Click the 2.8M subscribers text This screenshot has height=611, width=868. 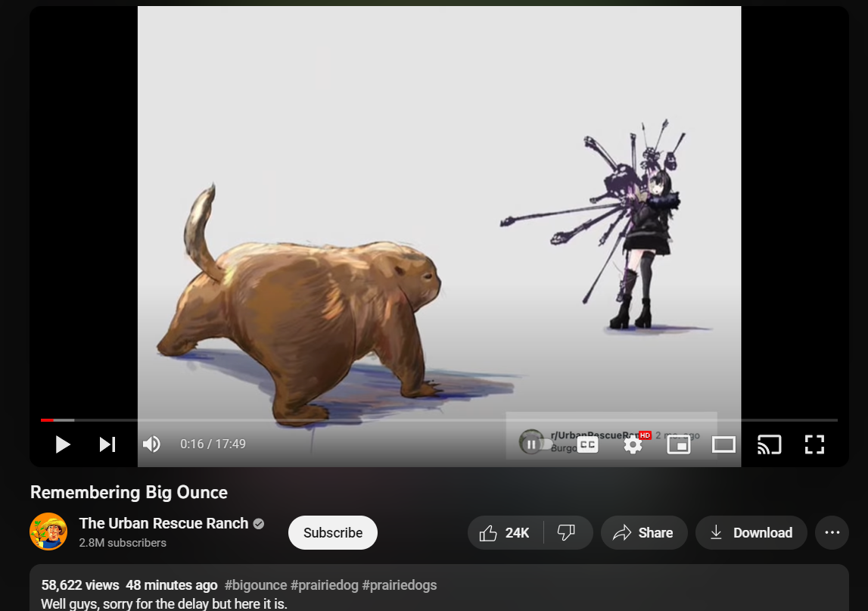[x=123, y=543]
